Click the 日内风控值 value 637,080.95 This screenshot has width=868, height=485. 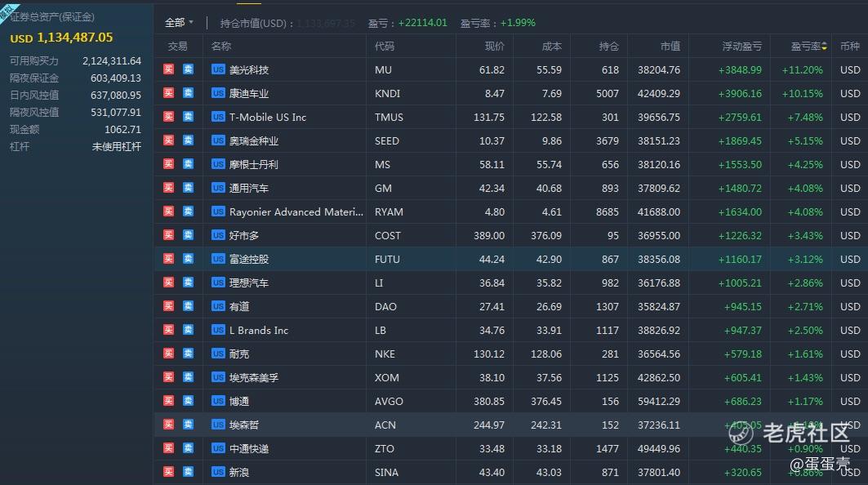click(x=116, y=96)
